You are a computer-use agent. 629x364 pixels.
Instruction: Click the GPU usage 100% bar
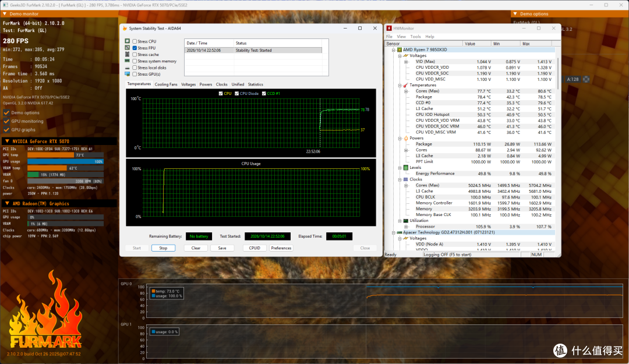click(65, 162)
